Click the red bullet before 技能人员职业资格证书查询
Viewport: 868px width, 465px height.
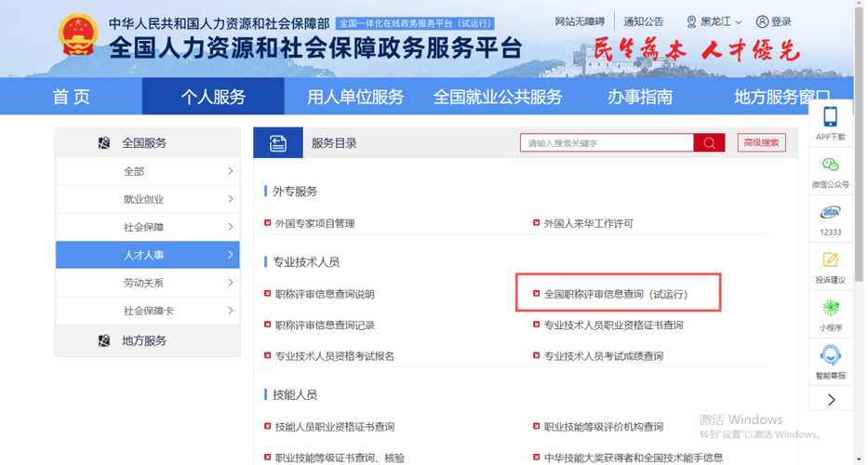click(x=269, y=427)
